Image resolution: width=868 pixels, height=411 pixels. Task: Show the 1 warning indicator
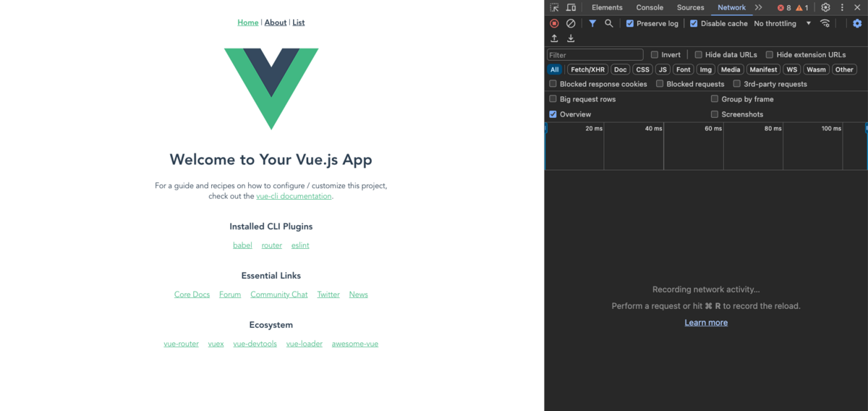point(802,8)
